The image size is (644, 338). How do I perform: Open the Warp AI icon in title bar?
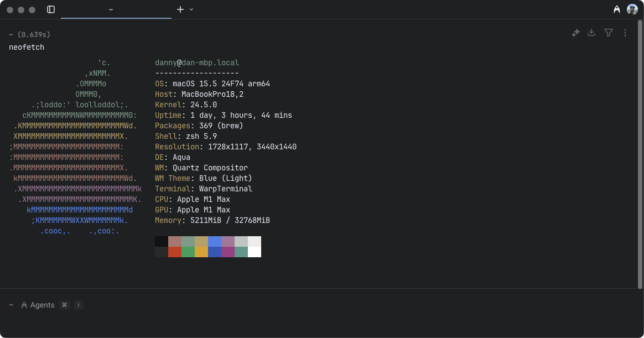[x=617, y=9]
